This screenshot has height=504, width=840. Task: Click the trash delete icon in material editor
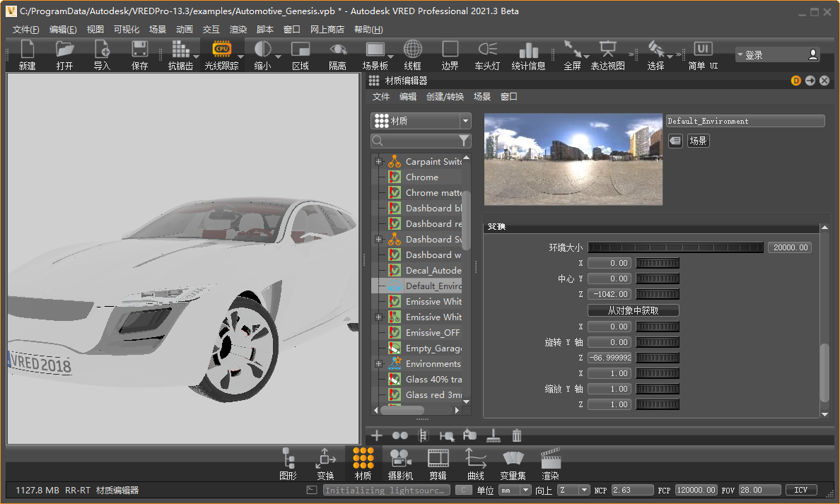click(x=517, y=435)
